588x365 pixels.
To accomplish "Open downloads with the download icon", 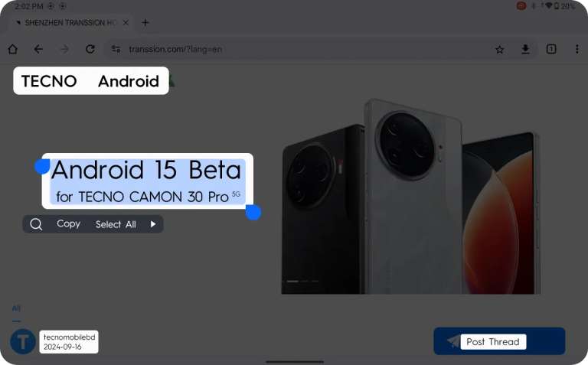I will tap(525, 49).
